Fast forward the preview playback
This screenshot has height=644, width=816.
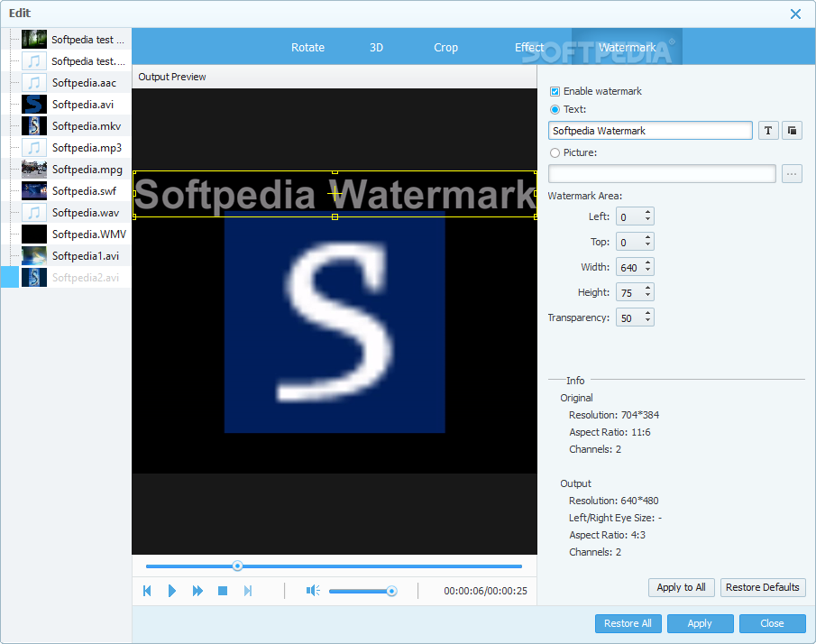(x=197, y=591)
